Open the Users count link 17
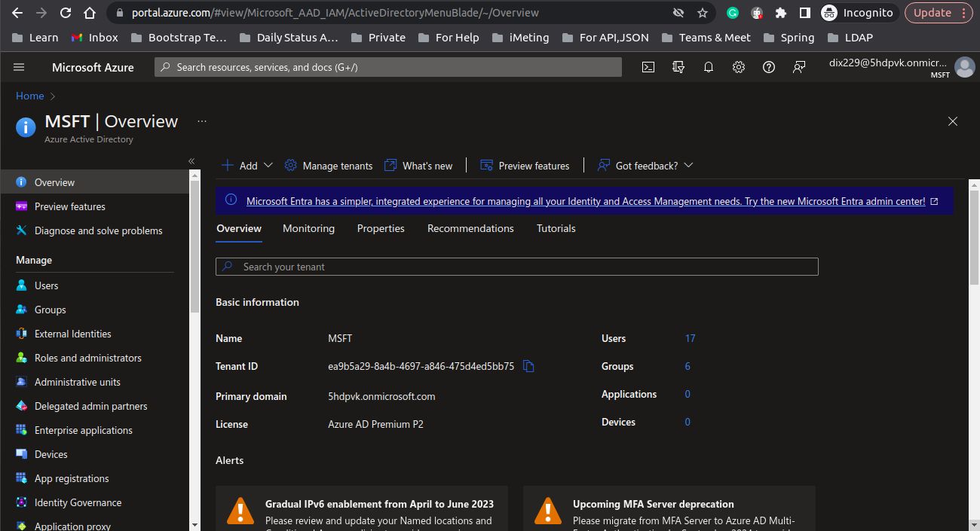Viewport: 980px width, 531px height. (x=690, y=338)
